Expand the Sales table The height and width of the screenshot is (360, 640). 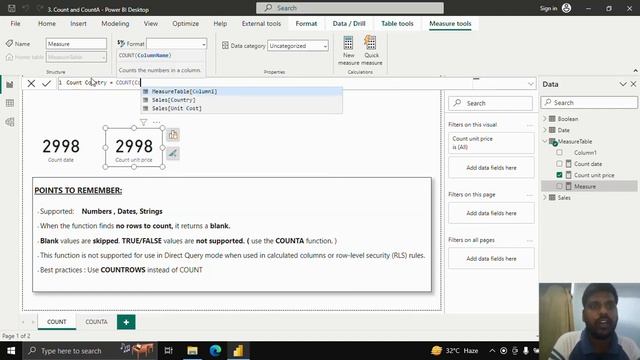(544, 198)
